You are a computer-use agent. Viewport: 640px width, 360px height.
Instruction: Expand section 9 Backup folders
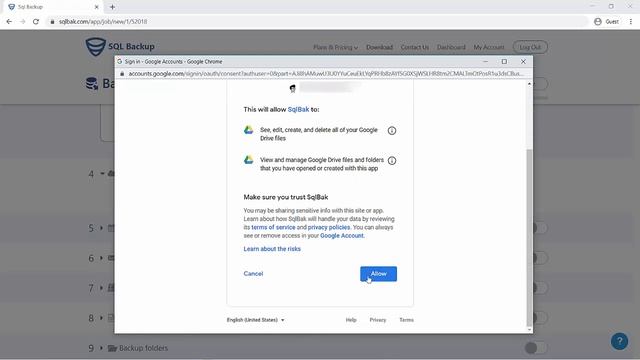click(x=101, y=348)
